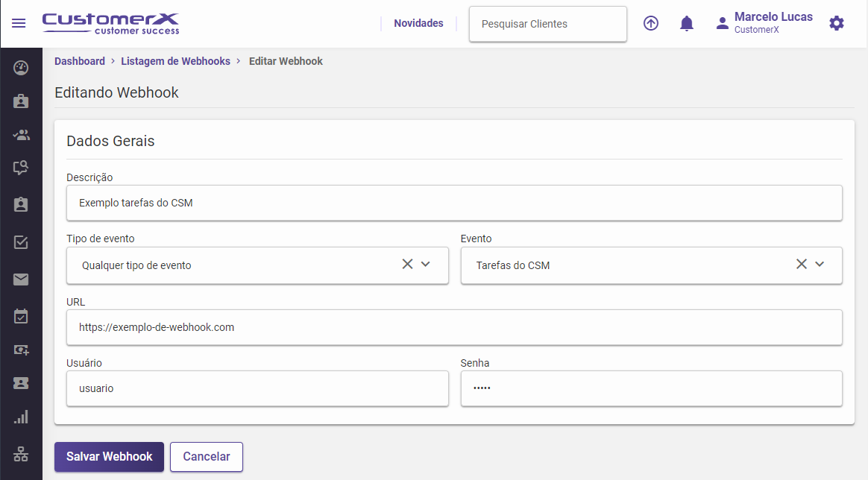The width and height of the screenshot is (868, 480).
Task: Expand the Tipo de evento dropdown
Action: (x=426, y=265)
